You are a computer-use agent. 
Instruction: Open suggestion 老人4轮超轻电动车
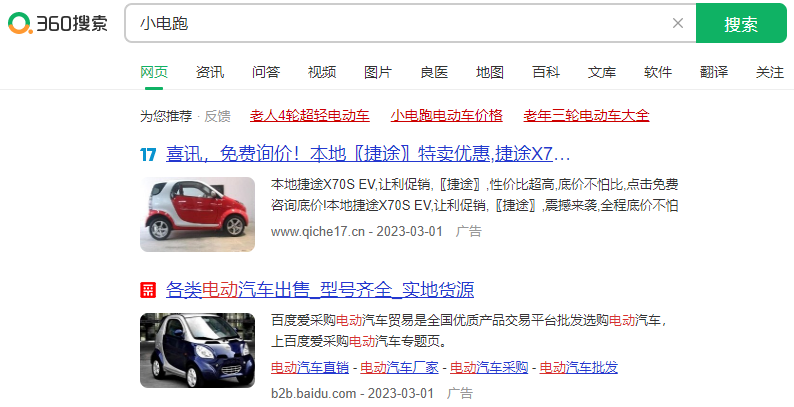(x=309, y=116)
